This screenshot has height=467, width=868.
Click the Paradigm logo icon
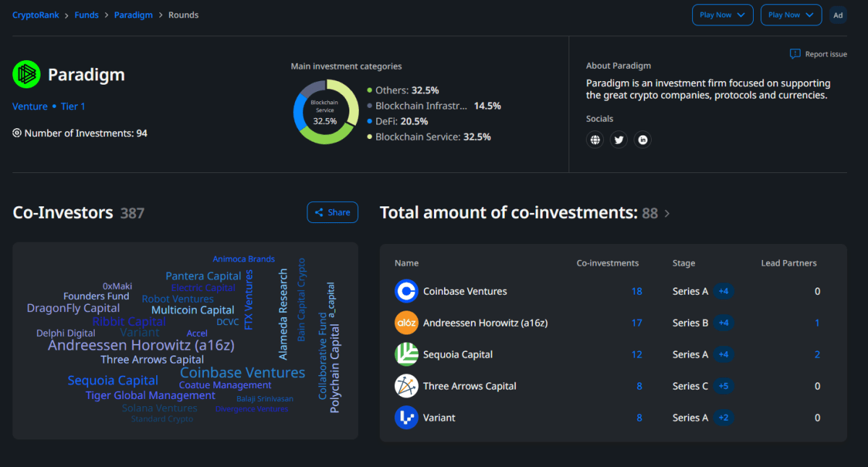25,75
